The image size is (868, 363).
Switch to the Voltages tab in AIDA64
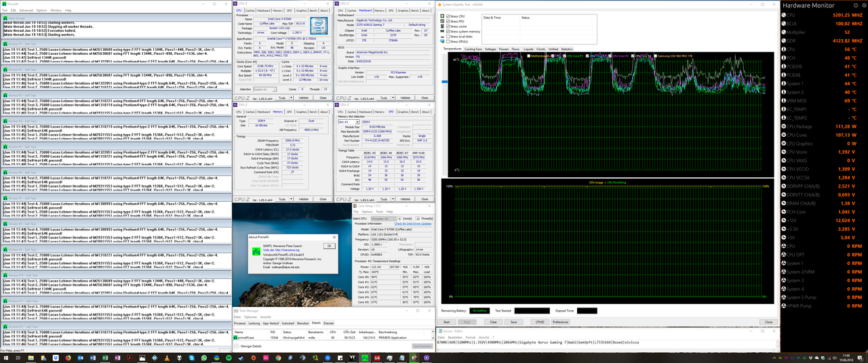point(490,49)
